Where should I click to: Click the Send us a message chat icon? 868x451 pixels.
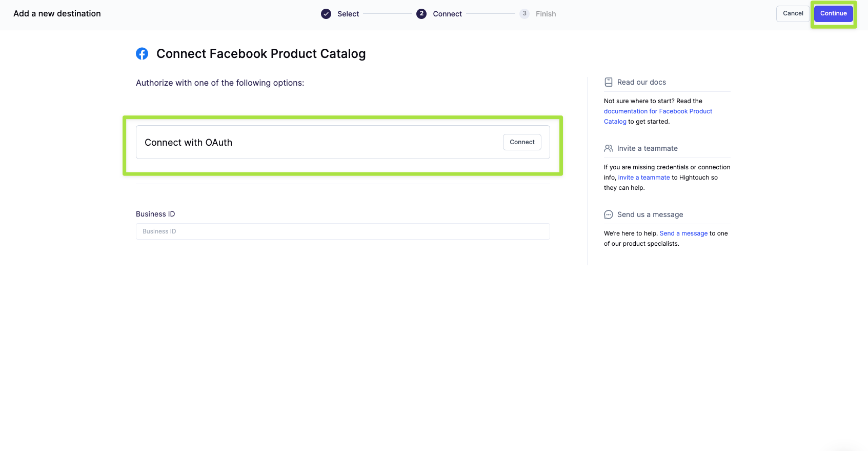tap(609, 214)
